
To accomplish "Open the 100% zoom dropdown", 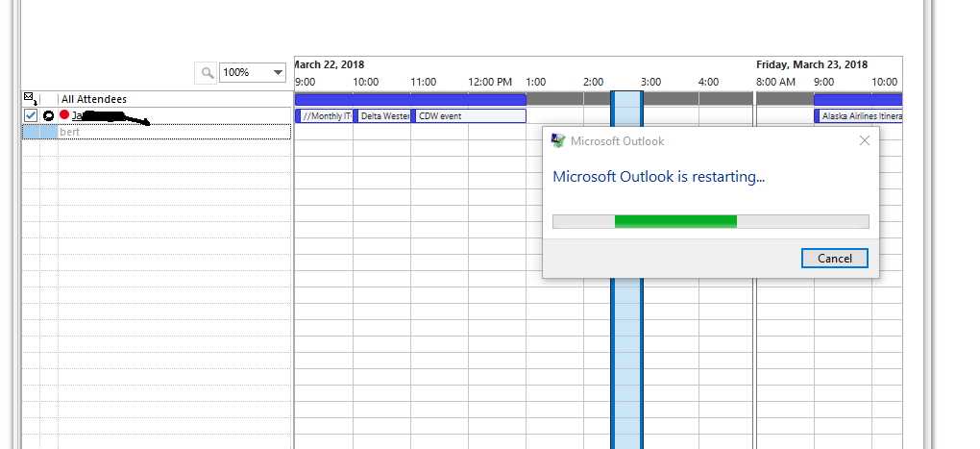I will [278, 72].
